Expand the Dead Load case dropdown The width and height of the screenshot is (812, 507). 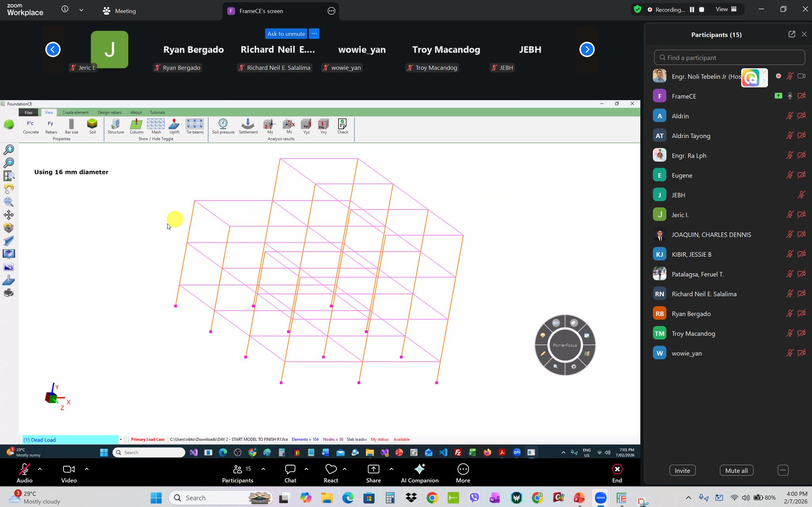pyautogui.click(x=121, y=440)
